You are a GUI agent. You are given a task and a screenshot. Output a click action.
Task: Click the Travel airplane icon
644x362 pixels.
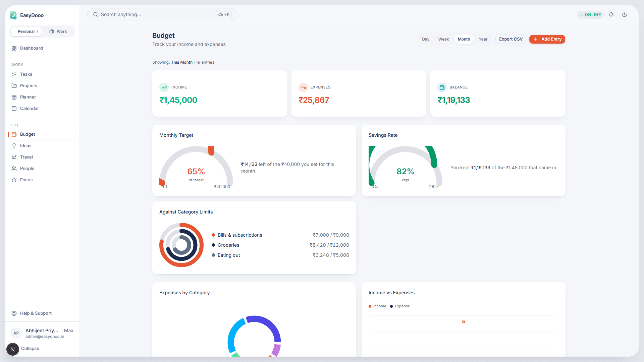click(14, 157)
